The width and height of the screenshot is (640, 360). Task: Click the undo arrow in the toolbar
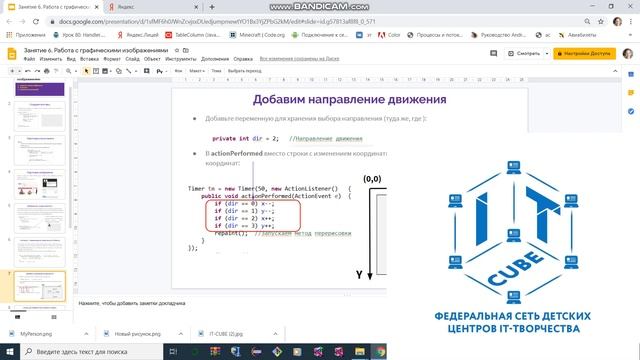(x=28, y=71)
